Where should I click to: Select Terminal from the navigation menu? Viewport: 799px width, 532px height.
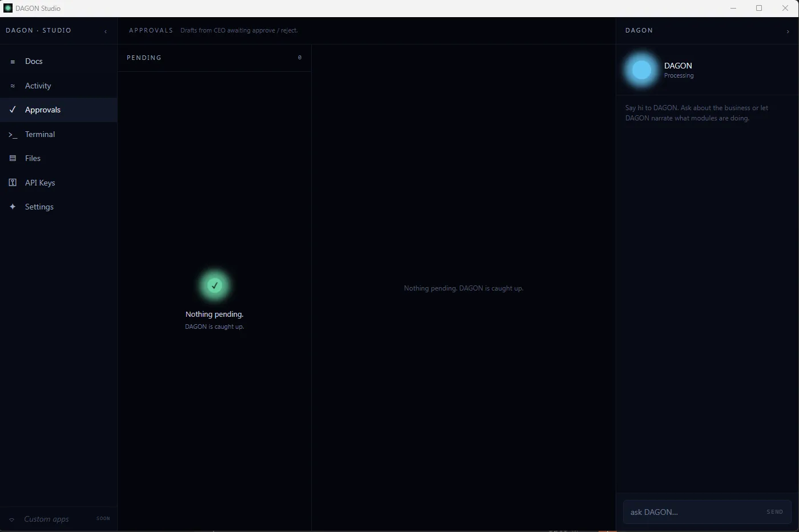point(40,134)
